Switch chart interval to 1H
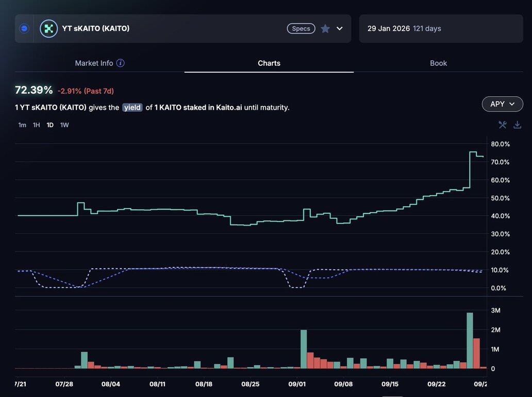The image size is (532, 397). (36, 125)
